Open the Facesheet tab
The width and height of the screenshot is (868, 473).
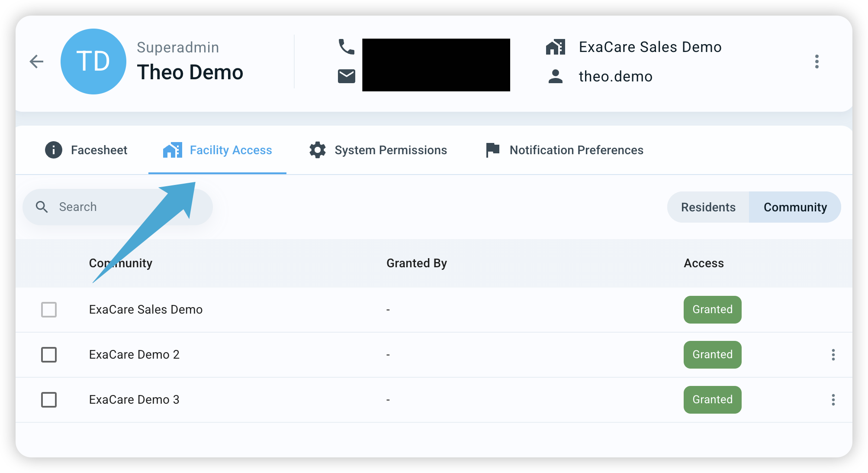[x=86, y=150]
